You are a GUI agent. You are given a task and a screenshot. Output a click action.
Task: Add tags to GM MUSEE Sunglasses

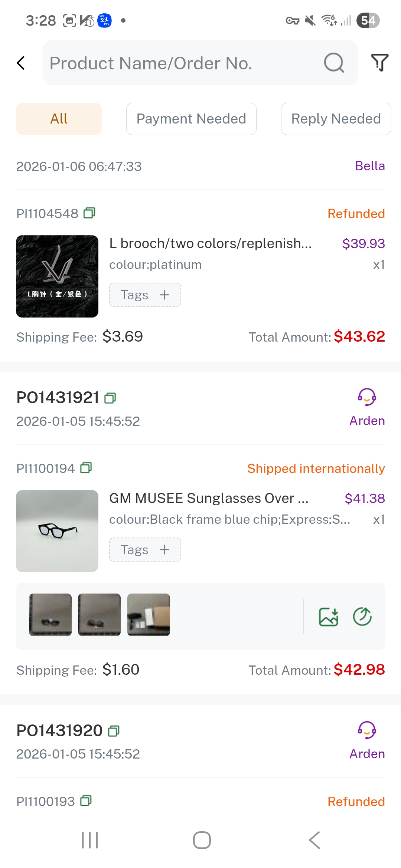coord(145,550)
